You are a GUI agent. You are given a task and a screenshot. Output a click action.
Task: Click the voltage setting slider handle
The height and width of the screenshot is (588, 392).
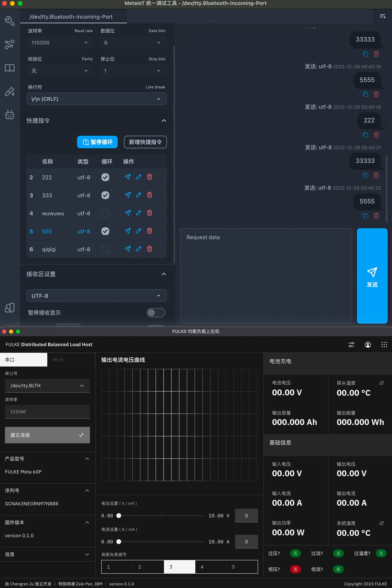(x=119, y=515)
